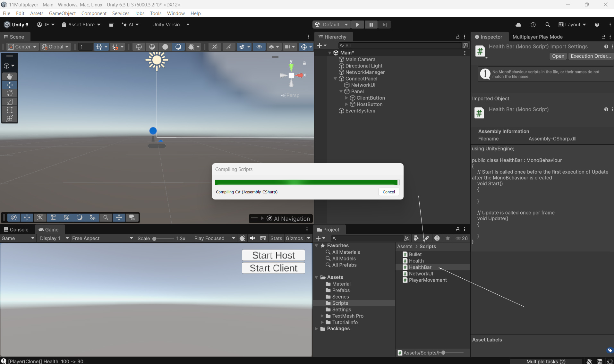Screen dimensions: 614x364
Task: Click Execution Order button in Inspector
Action: (591, 56)
